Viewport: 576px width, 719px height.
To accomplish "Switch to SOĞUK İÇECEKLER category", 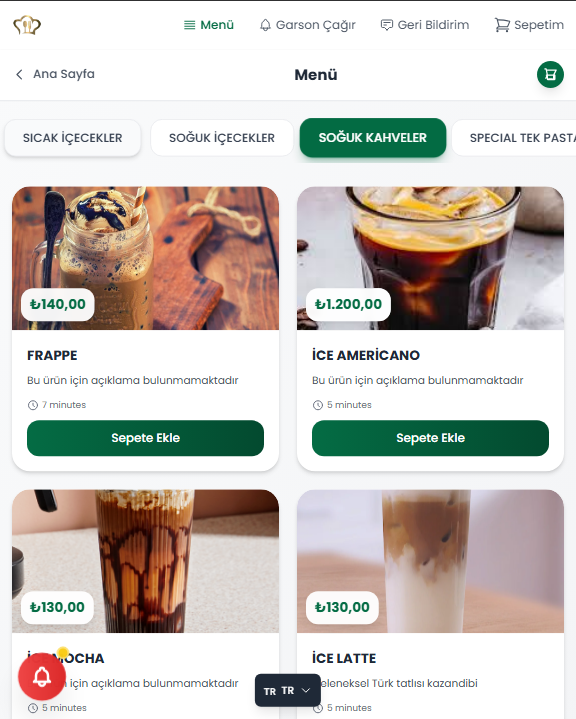I will pyautogui.click(x=222, y=138).
